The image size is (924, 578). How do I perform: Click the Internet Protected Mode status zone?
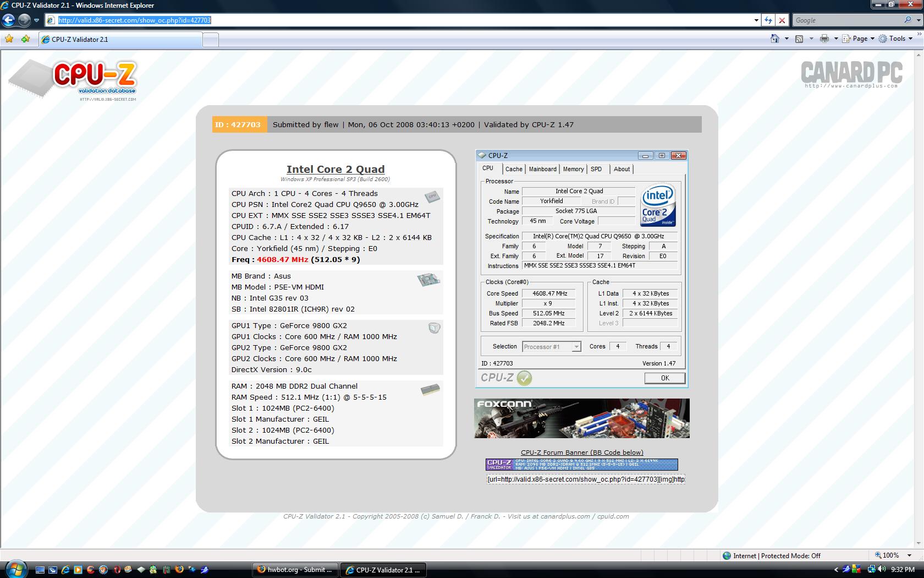point(771,555)
